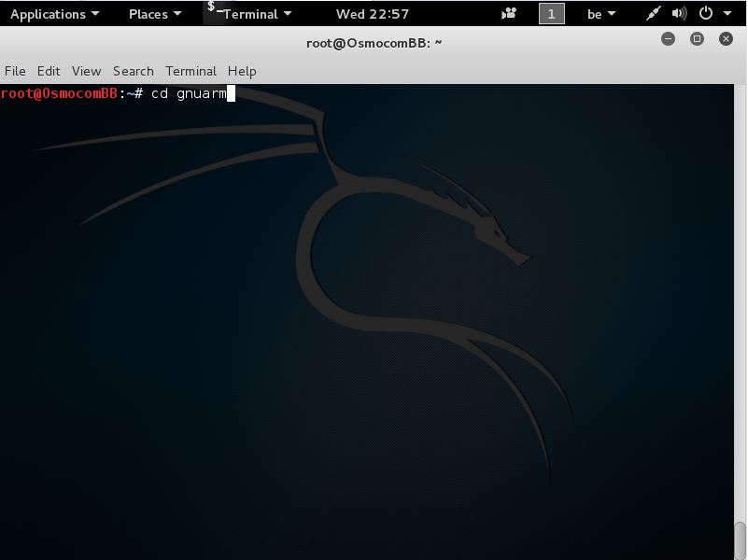Screen dimensions: 748x560
Task: Open the Search menu
Action: [134, 71]
